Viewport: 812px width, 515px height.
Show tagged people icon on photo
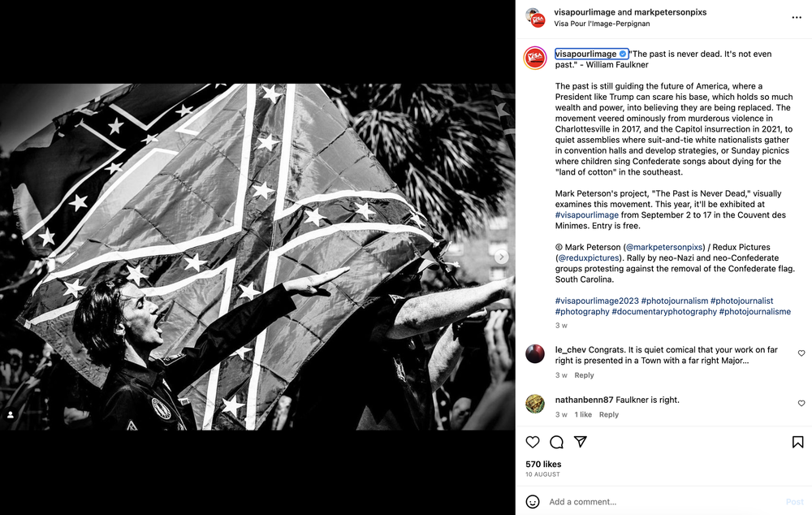[11, 414]
